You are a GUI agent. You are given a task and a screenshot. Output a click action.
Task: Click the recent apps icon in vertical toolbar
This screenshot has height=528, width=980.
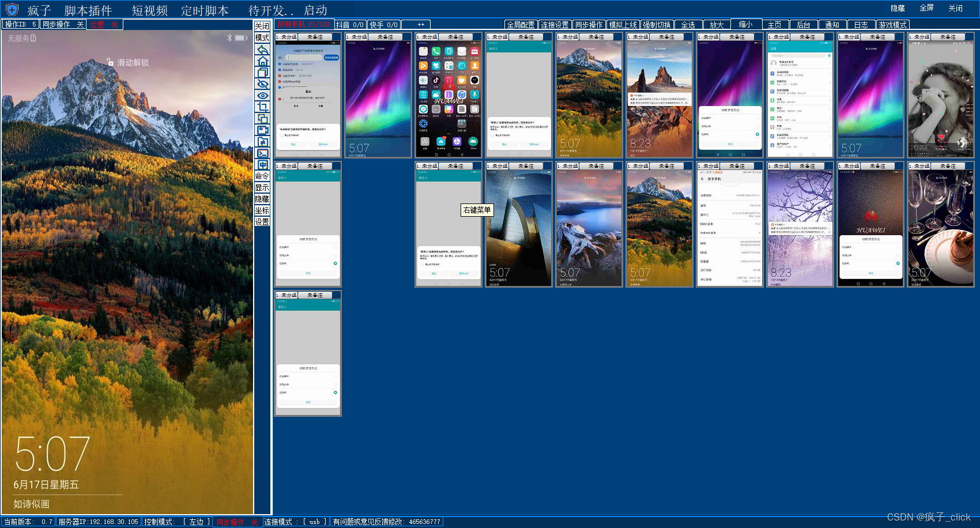[262, 73]
